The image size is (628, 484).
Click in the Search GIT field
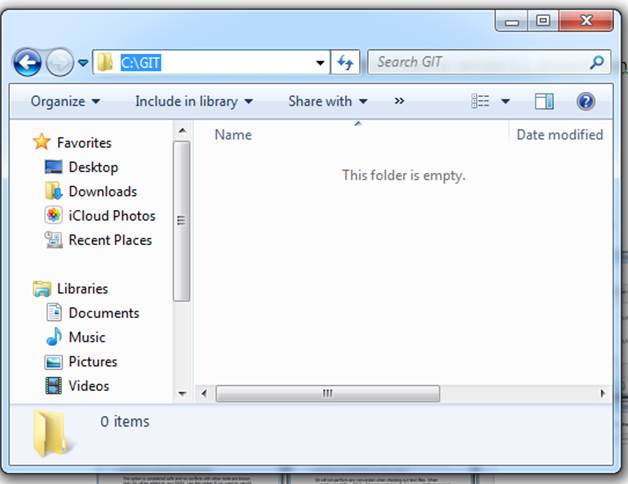click(478, 62)
